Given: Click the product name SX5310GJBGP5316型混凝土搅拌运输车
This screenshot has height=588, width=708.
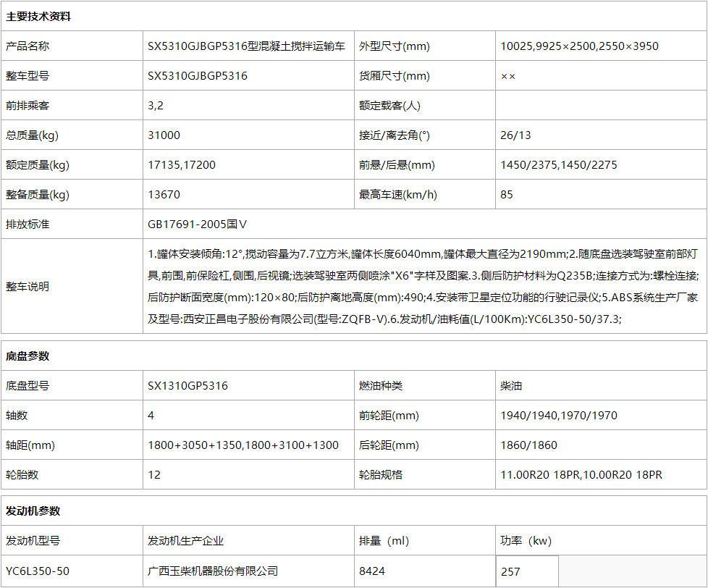Looking at the screenshot, I should (x=246, y=46).
